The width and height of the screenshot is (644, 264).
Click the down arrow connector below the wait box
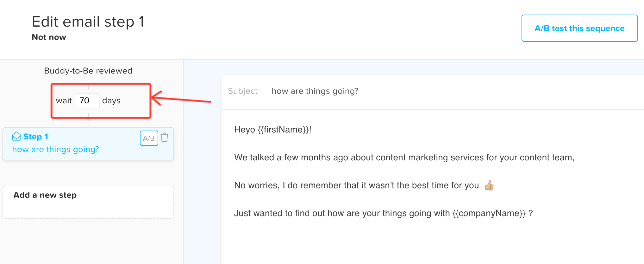[88, 119]
